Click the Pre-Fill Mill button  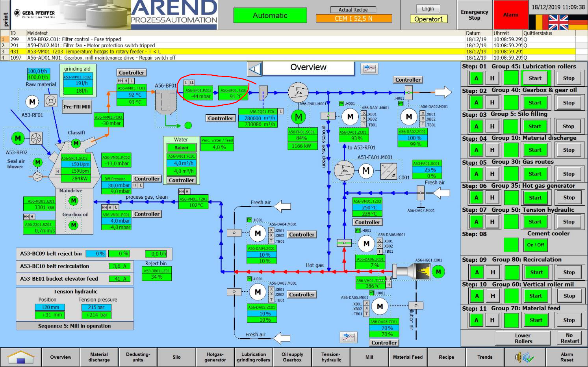77,107
